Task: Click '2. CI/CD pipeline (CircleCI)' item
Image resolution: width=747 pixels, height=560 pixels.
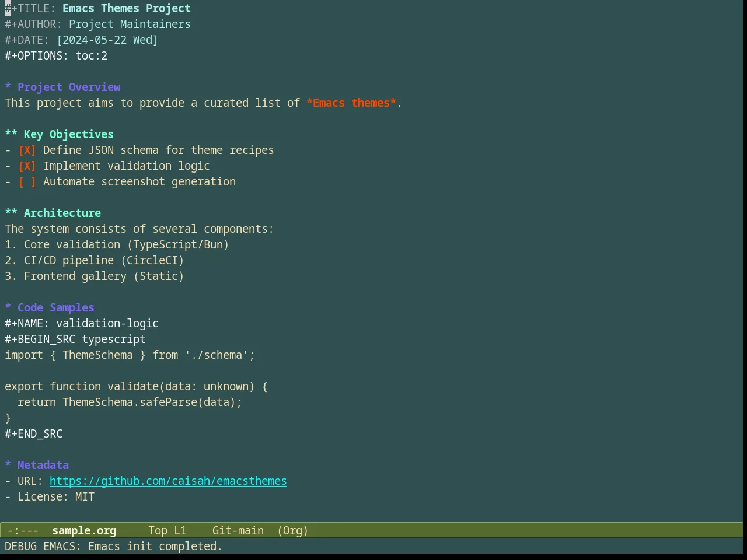Action: pos(95,261)
